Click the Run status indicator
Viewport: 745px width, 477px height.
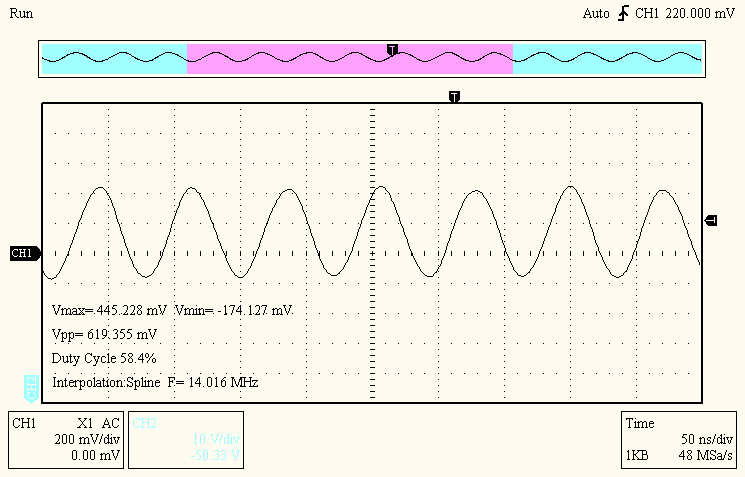[19, 14]
